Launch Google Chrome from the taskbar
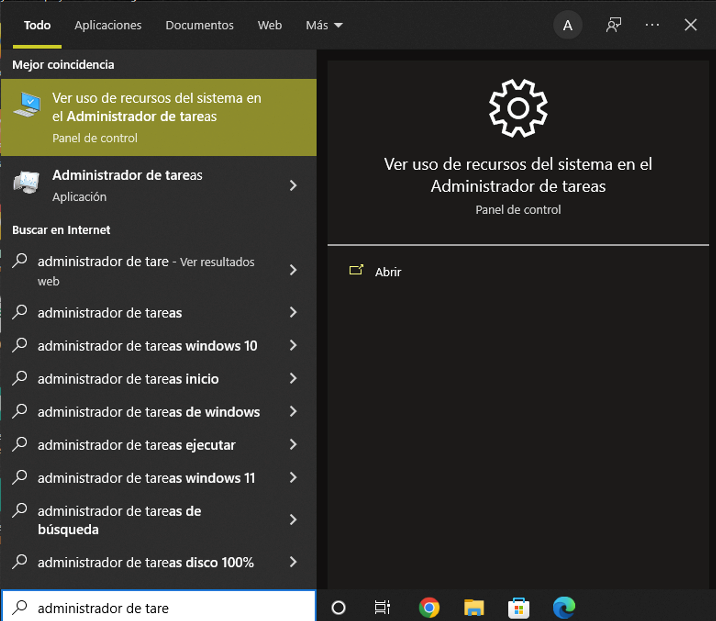 point(429,607)
